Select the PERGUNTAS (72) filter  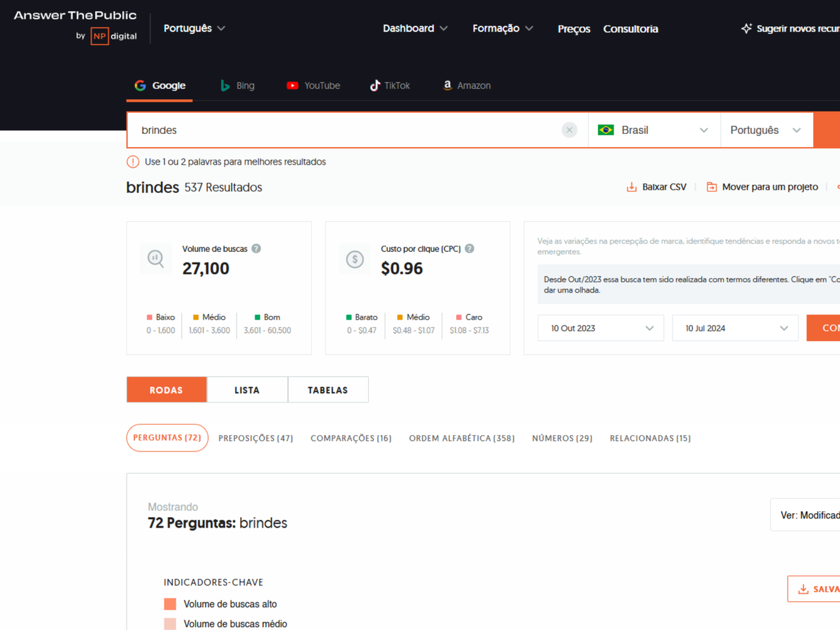tap(167, 438)
